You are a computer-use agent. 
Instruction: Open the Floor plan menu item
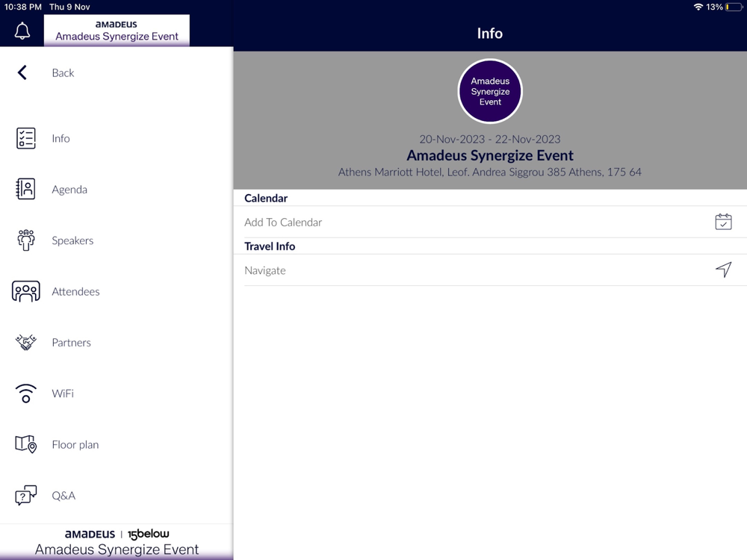click(x=75, y=445)
